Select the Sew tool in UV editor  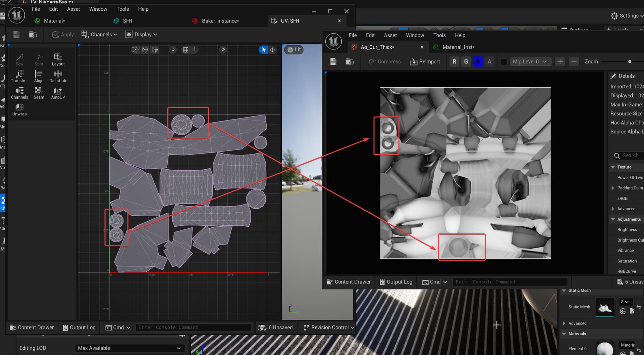pyautogui.click(x=19, y=59)
